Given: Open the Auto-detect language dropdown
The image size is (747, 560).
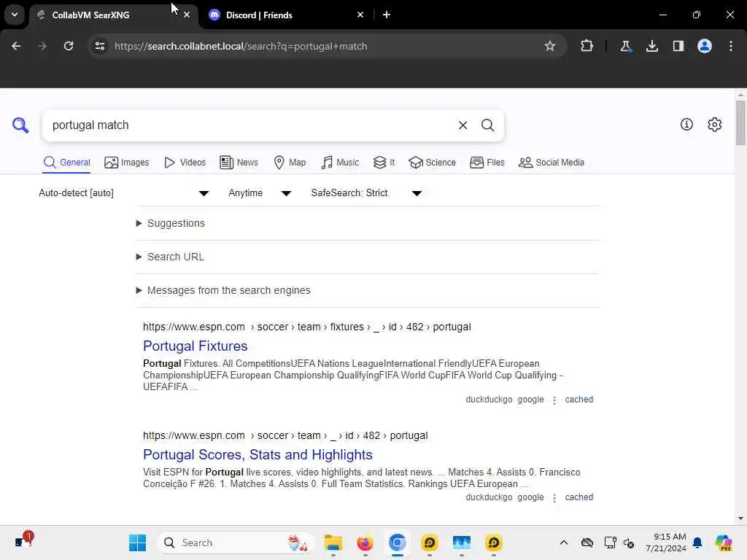Looking at the screenshot, I should pyautogui.click(x=124, y=192).
